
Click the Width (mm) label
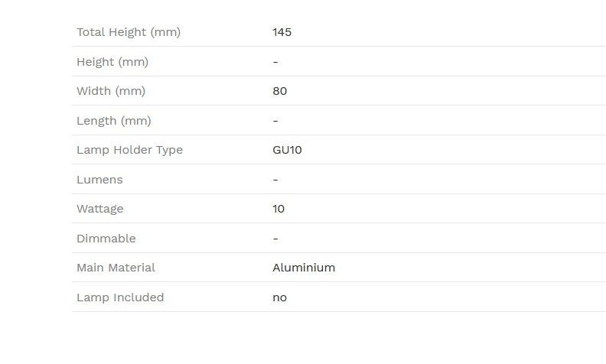coord(111,91)
